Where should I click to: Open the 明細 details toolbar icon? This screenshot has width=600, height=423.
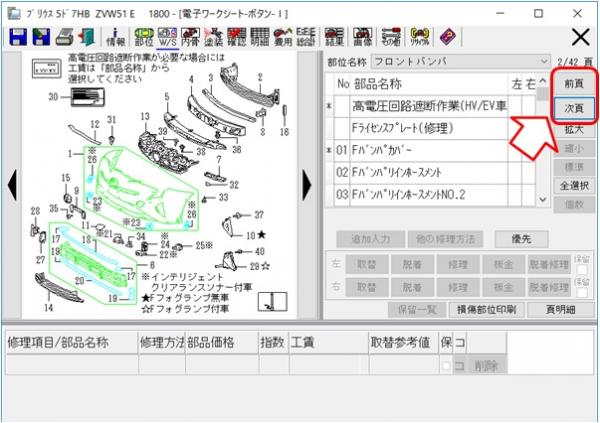coord(259,37)
